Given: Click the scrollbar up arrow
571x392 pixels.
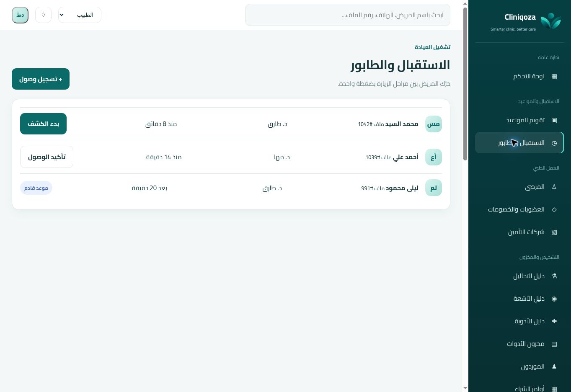Looking at the screenshot, I should (465, 3).
